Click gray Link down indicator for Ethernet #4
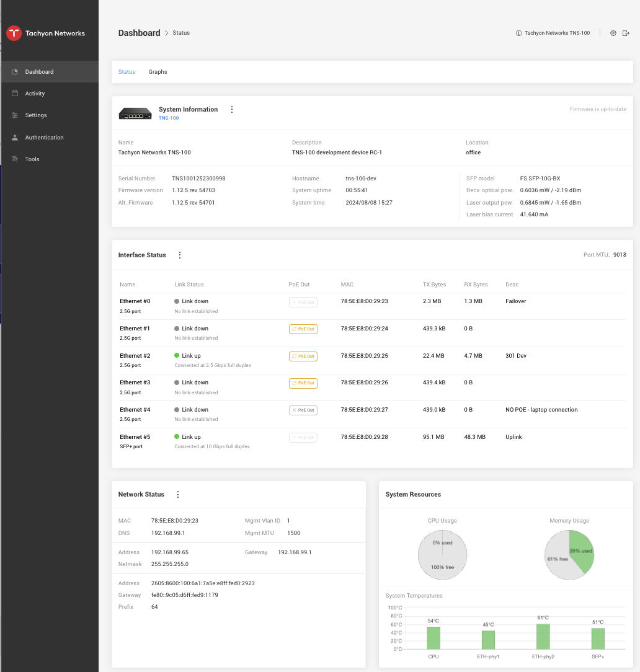This screenshot has width=640, height=672. (177, 410)
